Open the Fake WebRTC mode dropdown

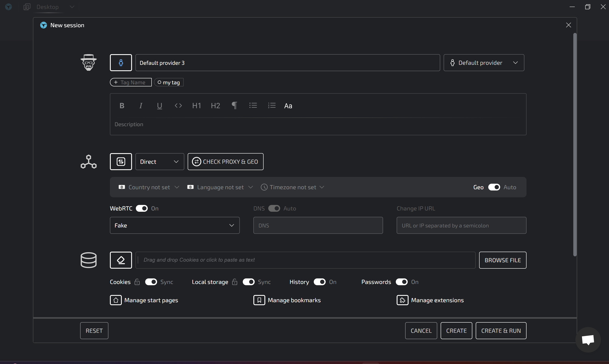pyautogui.click(x=175, y=225)
